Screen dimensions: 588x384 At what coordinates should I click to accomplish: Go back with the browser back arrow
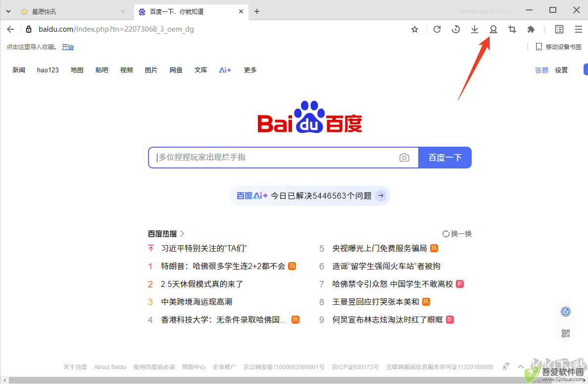click(10, 29)
